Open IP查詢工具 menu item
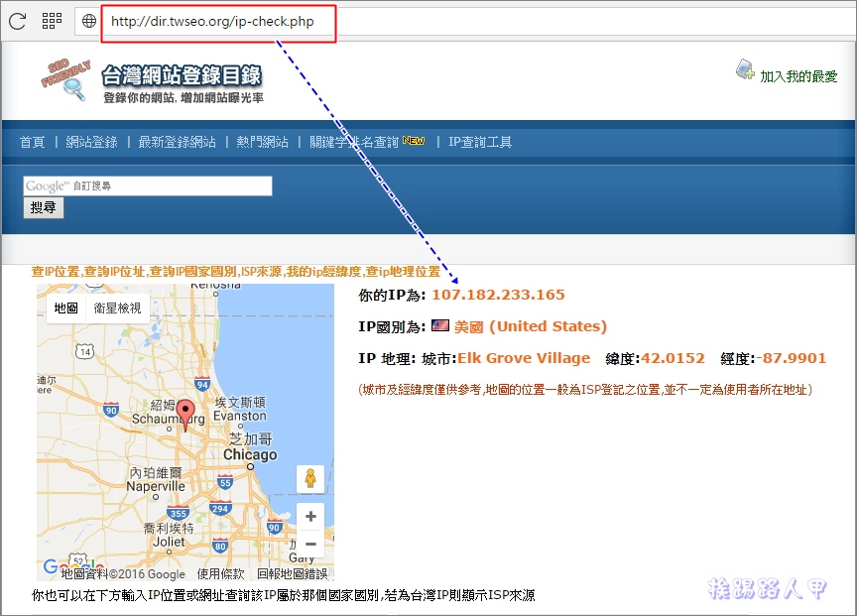This screenshot has width=857, height=616. coord(480,142)
